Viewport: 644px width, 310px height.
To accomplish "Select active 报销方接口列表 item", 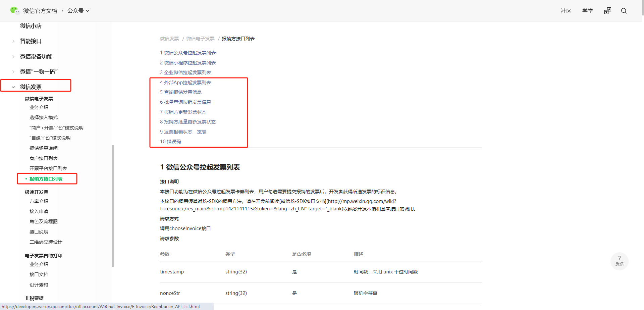I will (x=46, y=179).
